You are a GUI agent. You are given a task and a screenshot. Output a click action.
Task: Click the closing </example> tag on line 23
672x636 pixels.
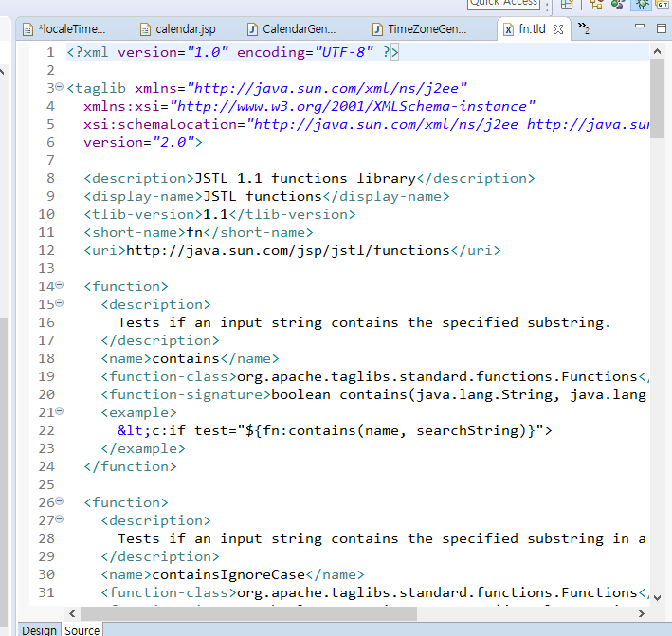[143, 448]
